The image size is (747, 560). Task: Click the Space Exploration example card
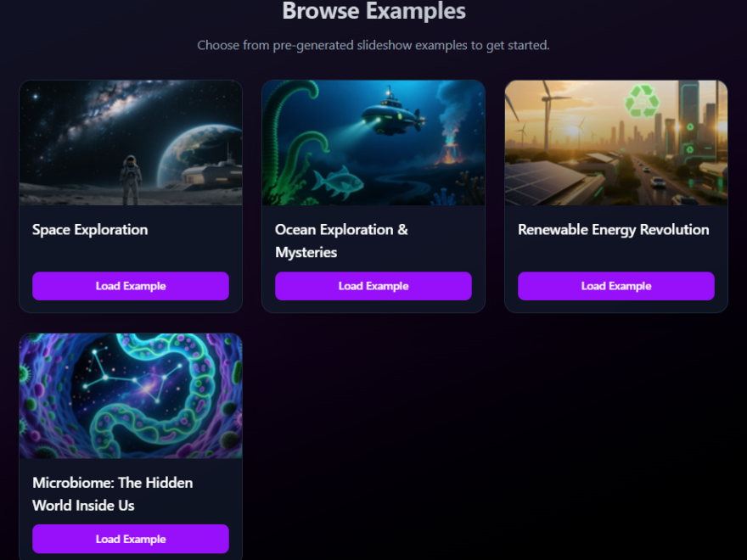tap(130, 195)
